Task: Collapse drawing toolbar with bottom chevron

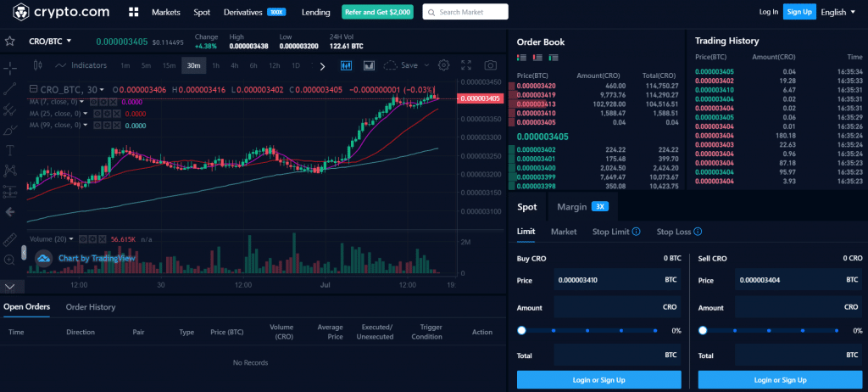Action: 9,286
